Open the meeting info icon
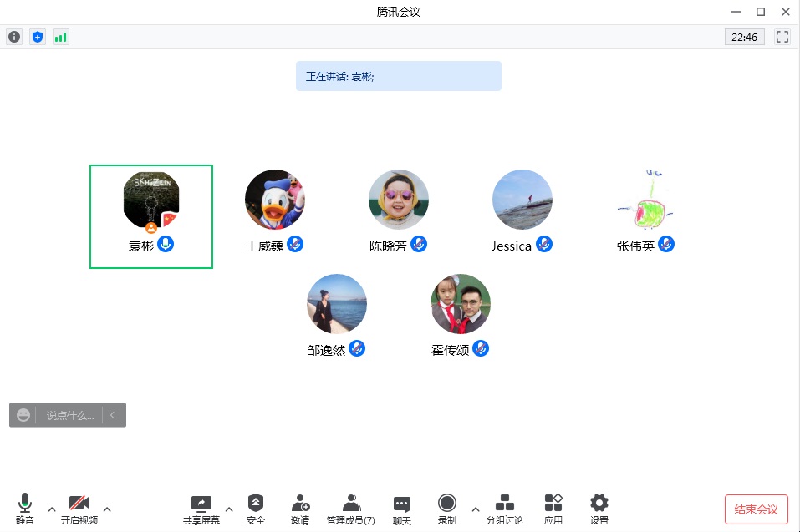Screen dimensions: 800x532 [x=14, y=37]
